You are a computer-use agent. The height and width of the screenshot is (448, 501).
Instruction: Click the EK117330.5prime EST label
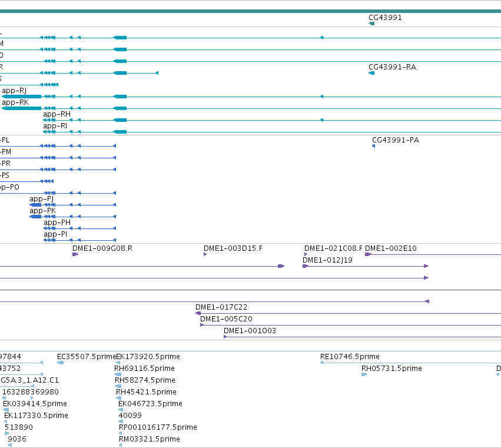click(x=36, y=416)
